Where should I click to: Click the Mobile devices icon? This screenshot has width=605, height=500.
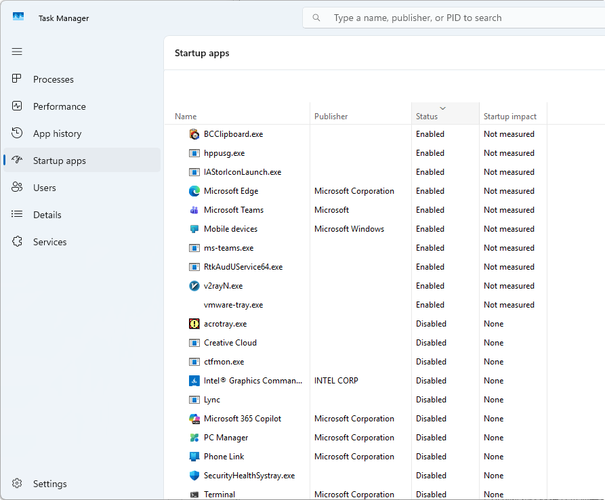pos(194,229)
